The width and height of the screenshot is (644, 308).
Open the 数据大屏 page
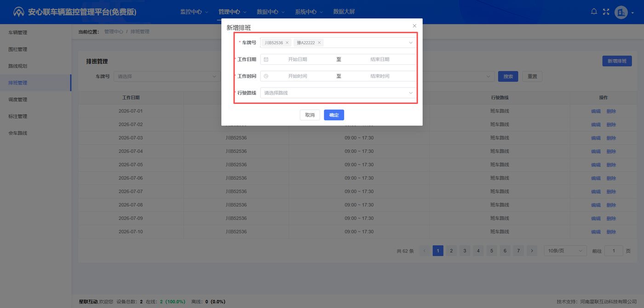(344, 12)
